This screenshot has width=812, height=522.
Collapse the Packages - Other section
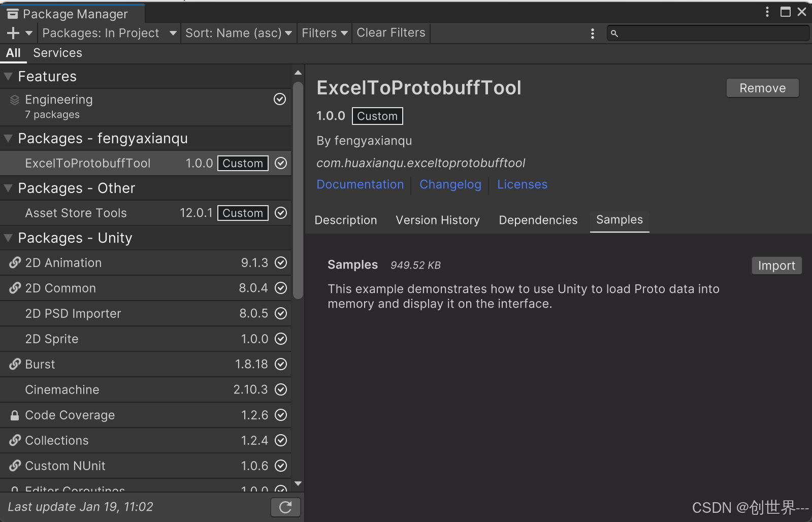[x=8, y=188]
